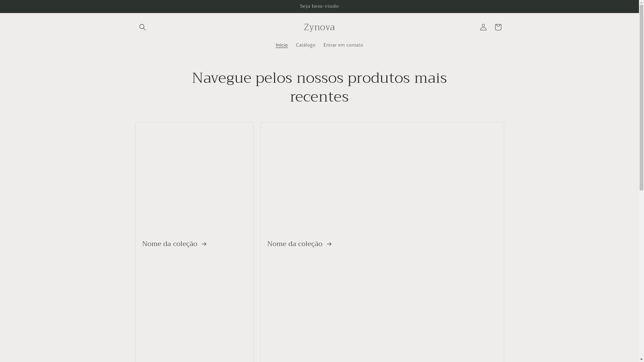Click the Navegue pelos nossos produtos heading
The width and height of the screenshot is (644, 362).
coord(319,87)
